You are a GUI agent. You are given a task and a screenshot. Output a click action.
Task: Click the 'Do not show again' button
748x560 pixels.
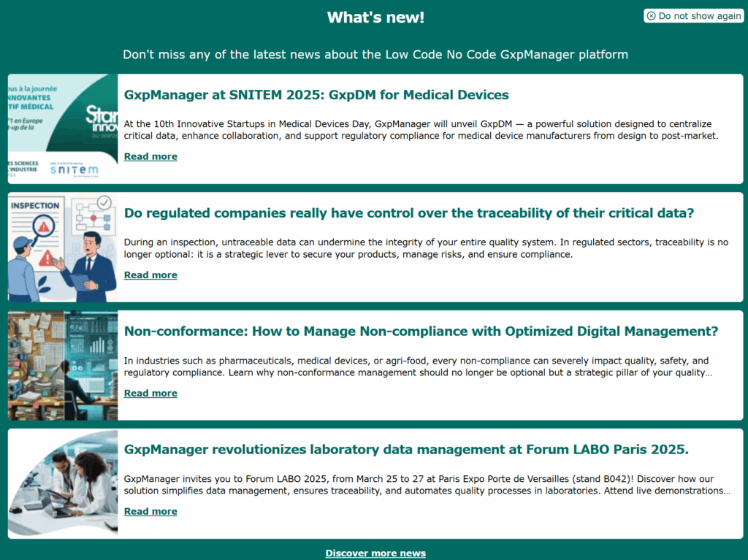pos(693,16)
